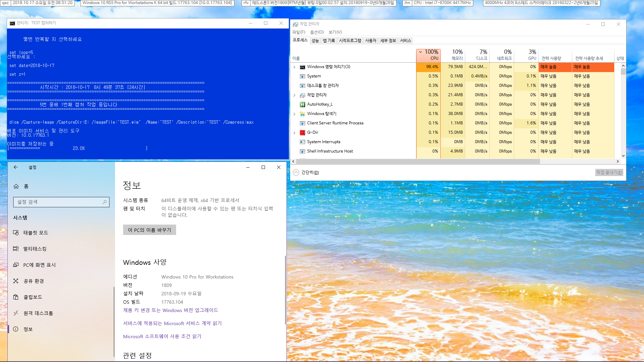Screen dimensions: 644x362
Task: Open 멀티태스킹 settings page
Action: coord(60,249)
